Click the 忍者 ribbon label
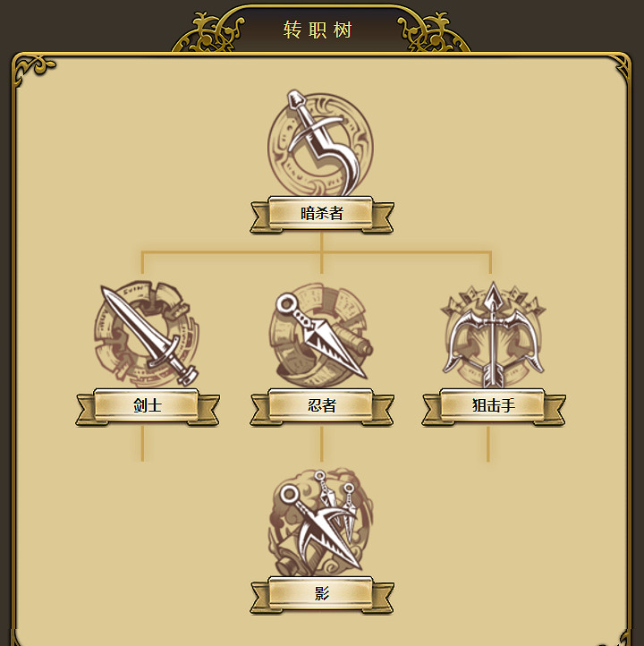Image resolution: width=644 pixels, height=646 pixels. (322, 406)
